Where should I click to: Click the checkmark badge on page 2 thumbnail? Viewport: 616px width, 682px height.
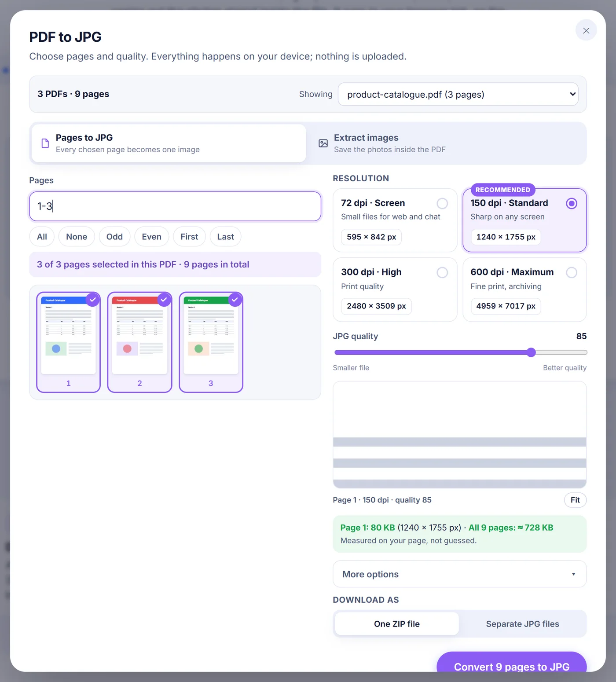(x=164, y=300)
